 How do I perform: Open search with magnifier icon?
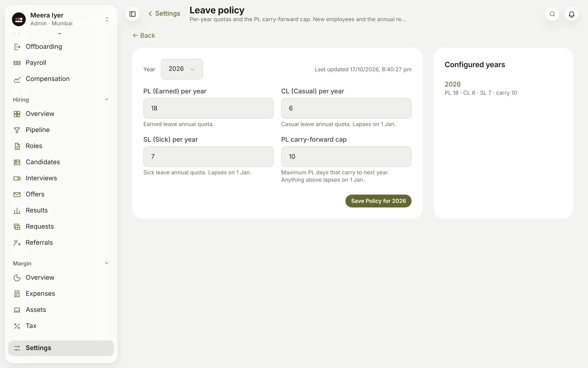click(552, 14)
